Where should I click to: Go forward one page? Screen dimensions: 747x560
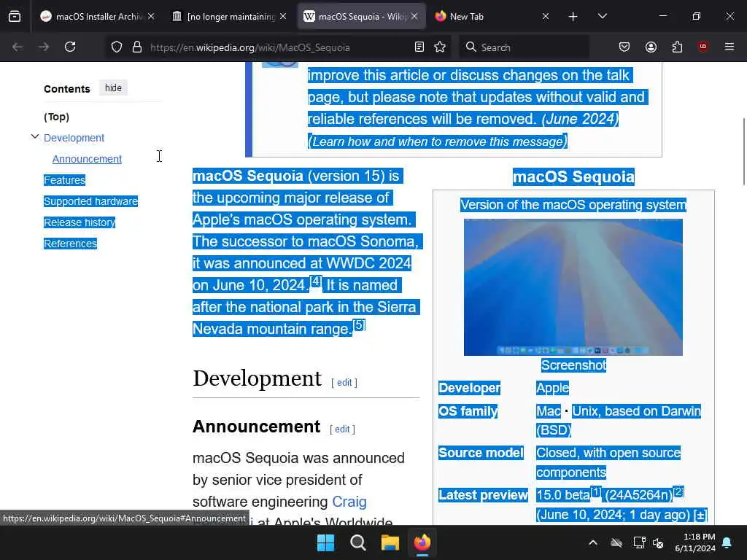[x=44, y=47]
